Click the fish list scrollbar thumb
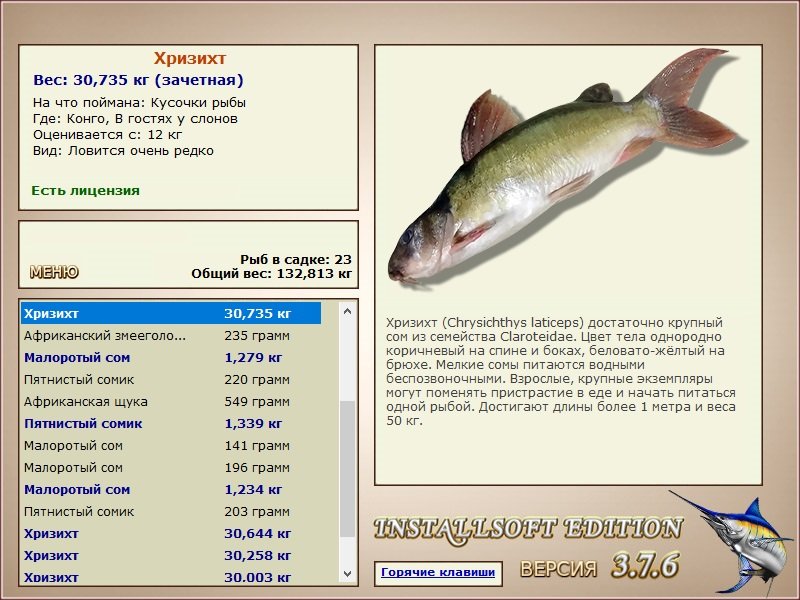Screen dimensions: 800x600 point(347,468)
